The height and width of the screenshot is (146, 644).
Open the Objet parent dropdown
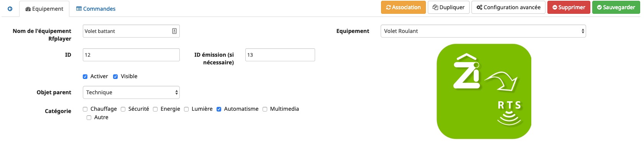(x=131, y=92)
